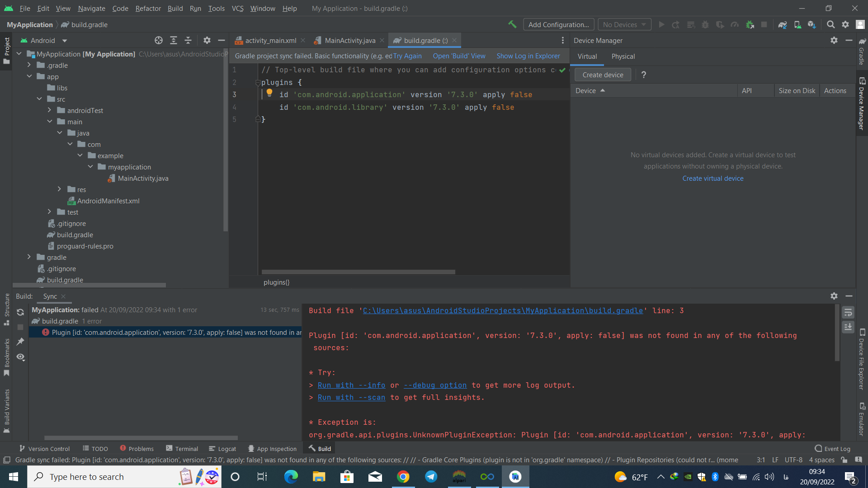Click the search magnifier icon in toolbar
The image size is (868, 488).
[x=830, y=25]
